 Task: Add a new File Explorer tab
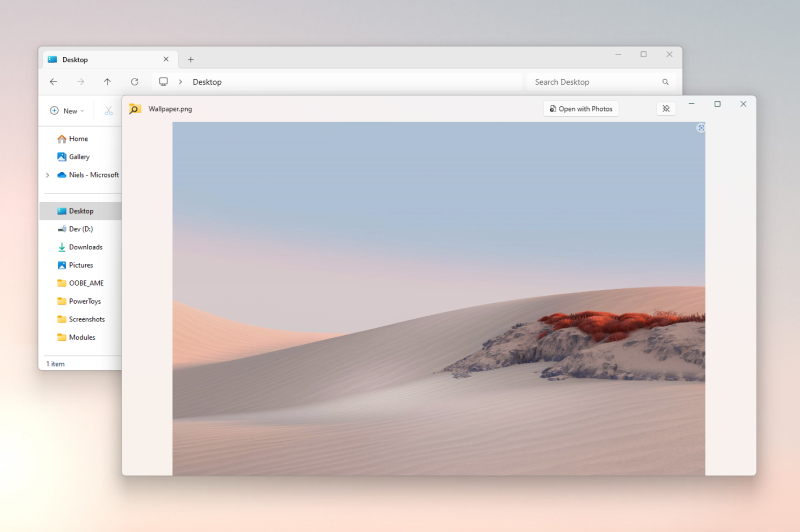(x=191, y=60)
